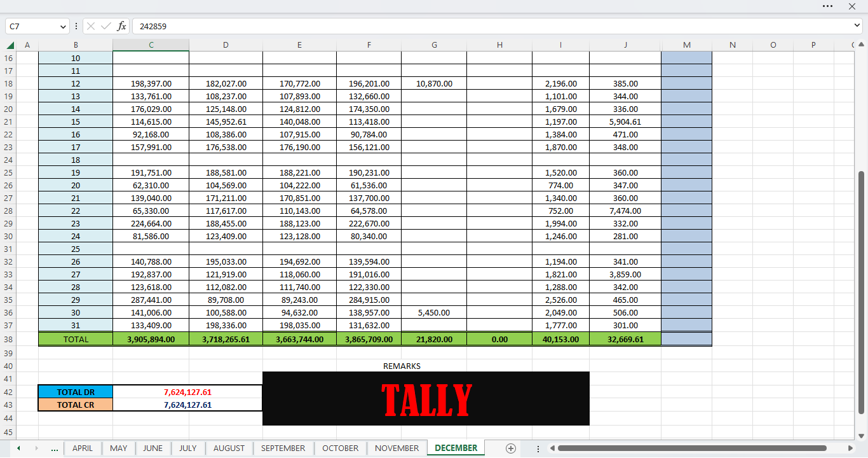Select the TOTAL DR label cell
Viewport: 868px width, 458px height.
(76, 392)
